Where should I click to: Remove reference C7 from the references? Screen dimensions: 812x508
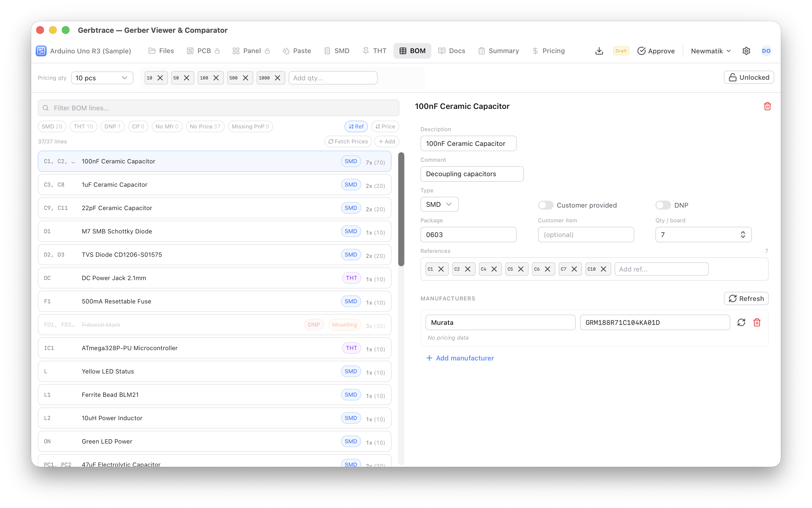(x=574, y=269)
